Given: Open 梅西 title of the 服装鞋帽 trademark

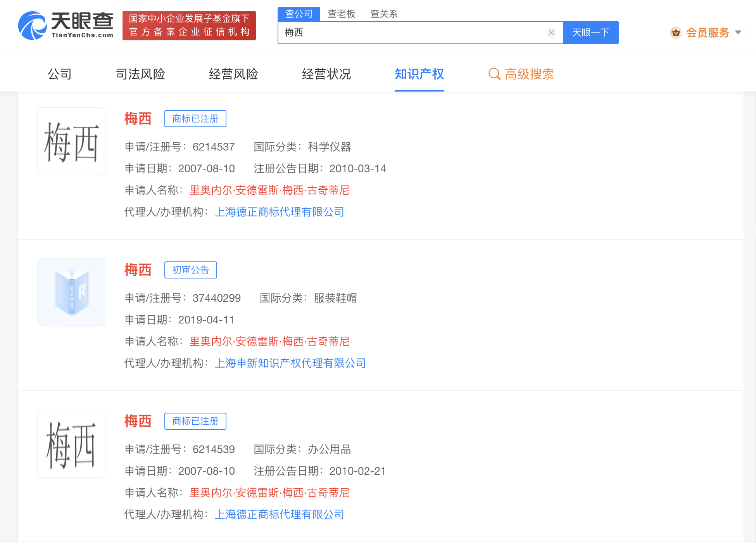Looking at the screenshot, I should (138, 270).
